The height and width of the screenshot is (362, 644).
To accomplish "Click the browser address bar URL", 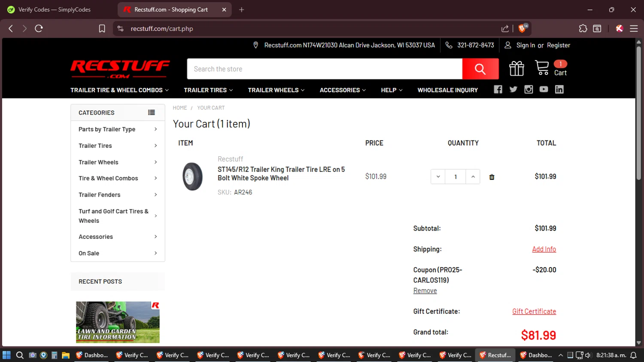I will [162, 28].
